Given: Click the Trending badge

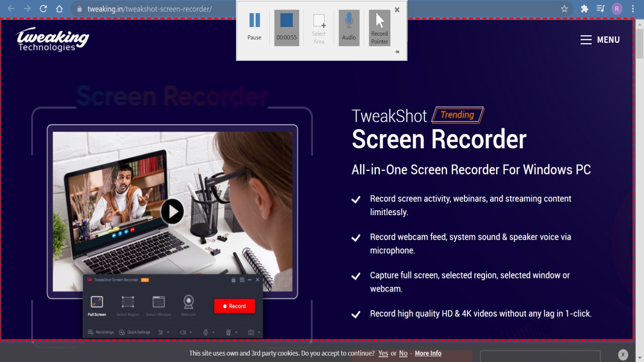Looking at the screenshot, I should [457, 115].
